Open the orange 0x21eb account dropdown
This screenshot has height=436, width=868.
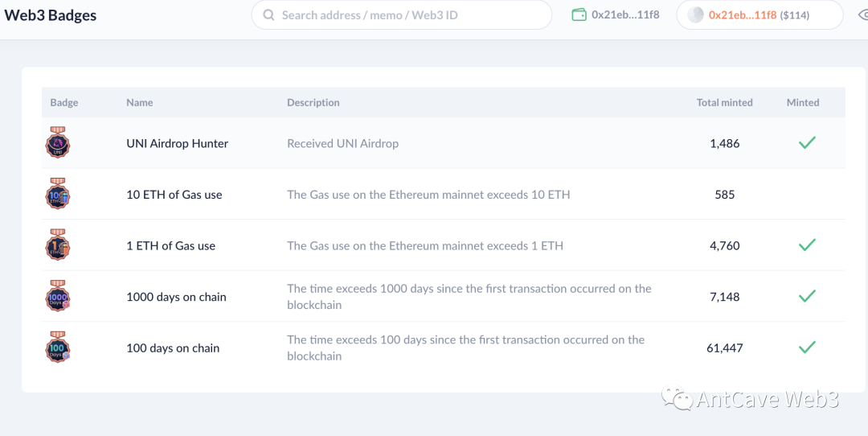759,15
